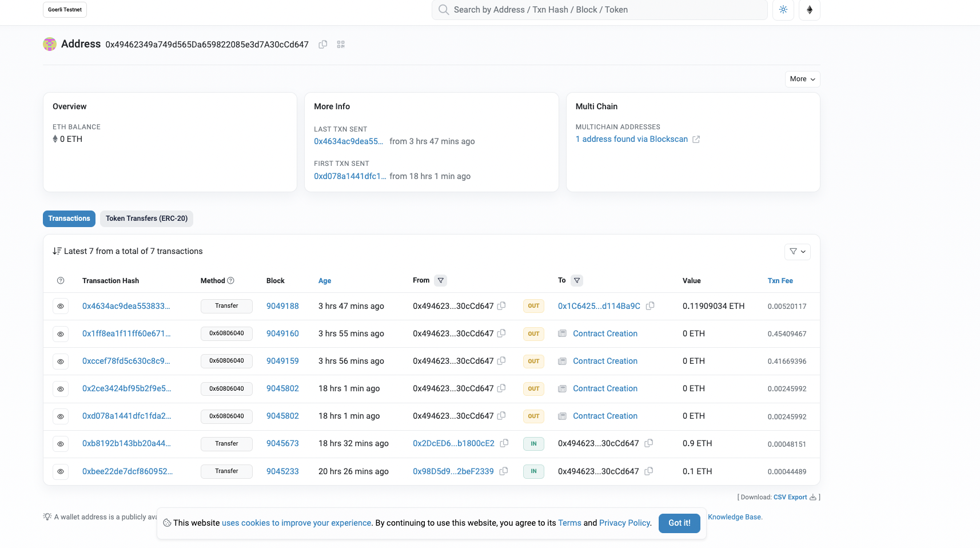This screenshot has width=980, height=548.
Task: Dismiss cookie notice with Got it!
Action: click(679, 523)
